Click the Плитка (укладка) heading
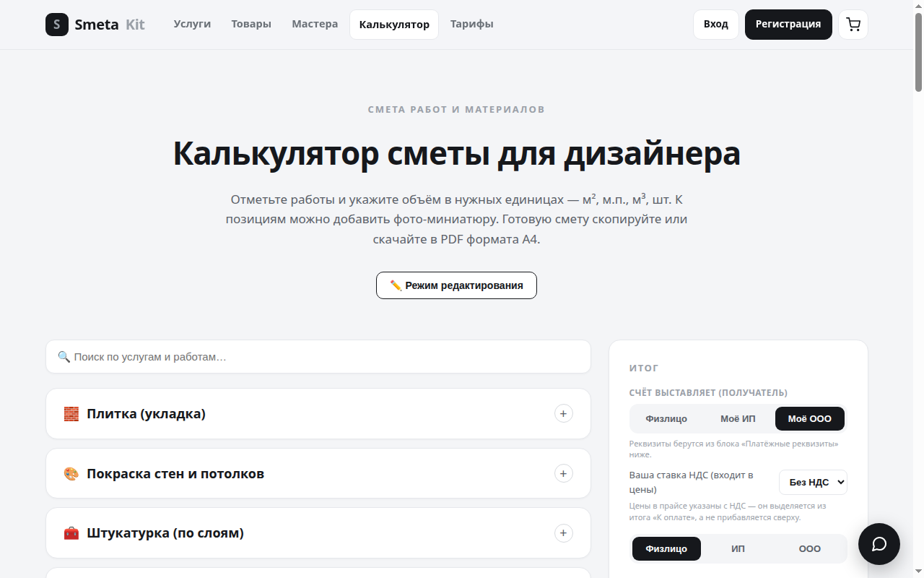924x578 pixels. click(146, 414)
